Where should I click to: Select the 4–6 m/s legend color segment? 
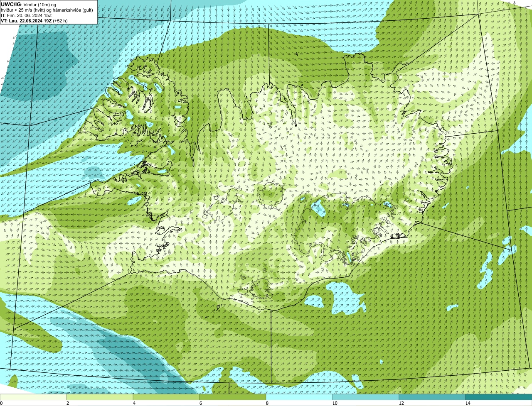click(166, 397)
